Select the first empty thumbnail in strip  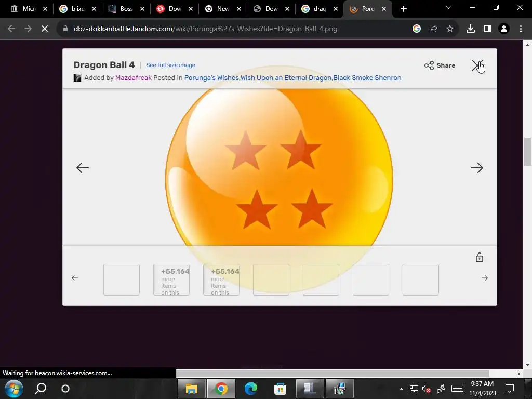click(122, 280)
